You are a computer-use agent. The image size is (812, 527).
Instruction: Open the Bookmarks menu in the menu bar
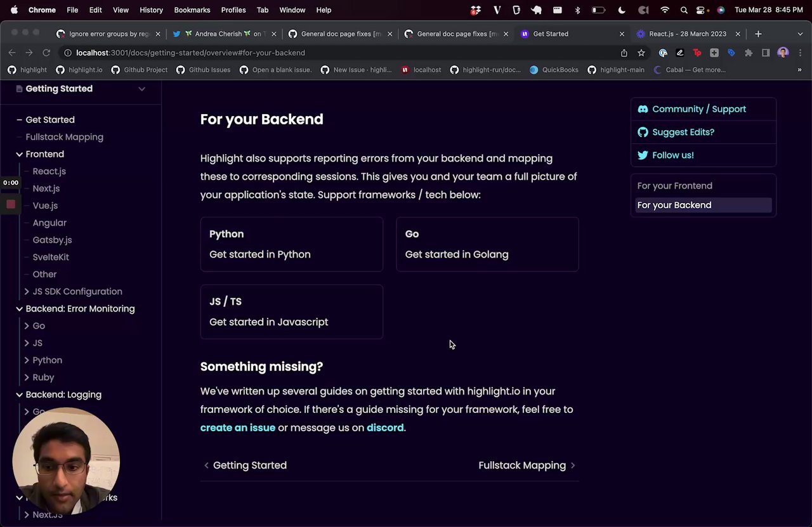point(192,10)
